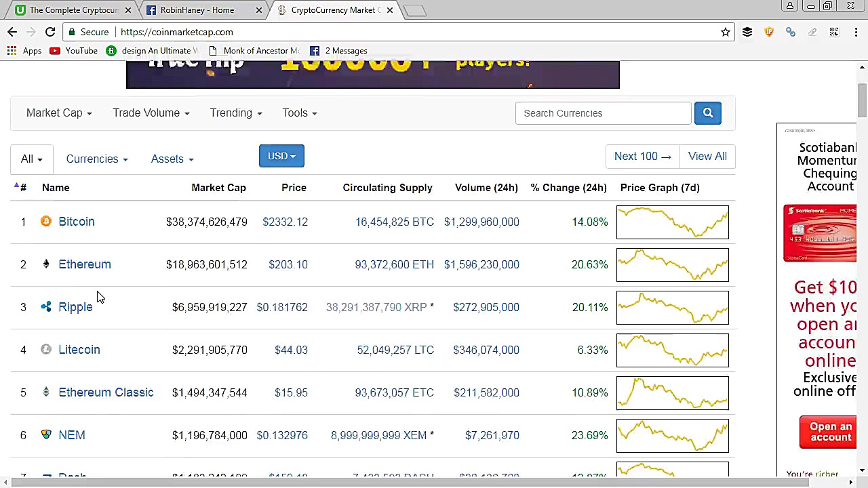Open the USD currency selector
Viewport: 868px width, 488px height.
[x=281, y=156]
